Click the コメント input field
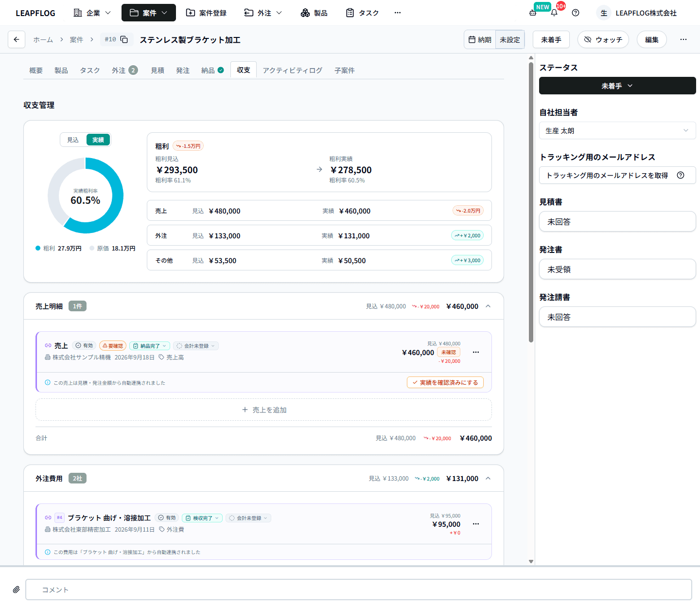The height and width of the screenshot is (608, 700). (x=359, y=590)
